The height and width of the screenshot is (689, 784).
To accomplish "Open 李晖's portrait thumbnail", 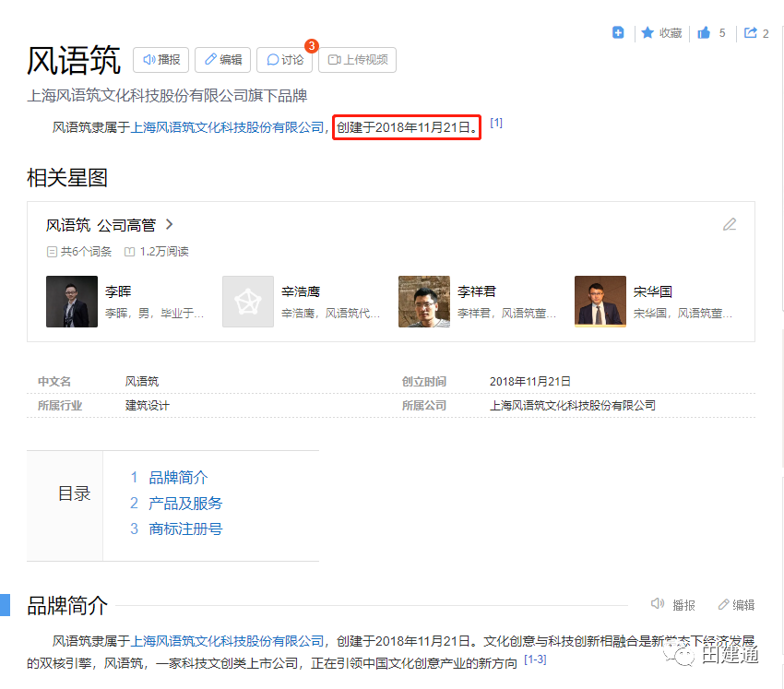I will (x=72, y=302).
